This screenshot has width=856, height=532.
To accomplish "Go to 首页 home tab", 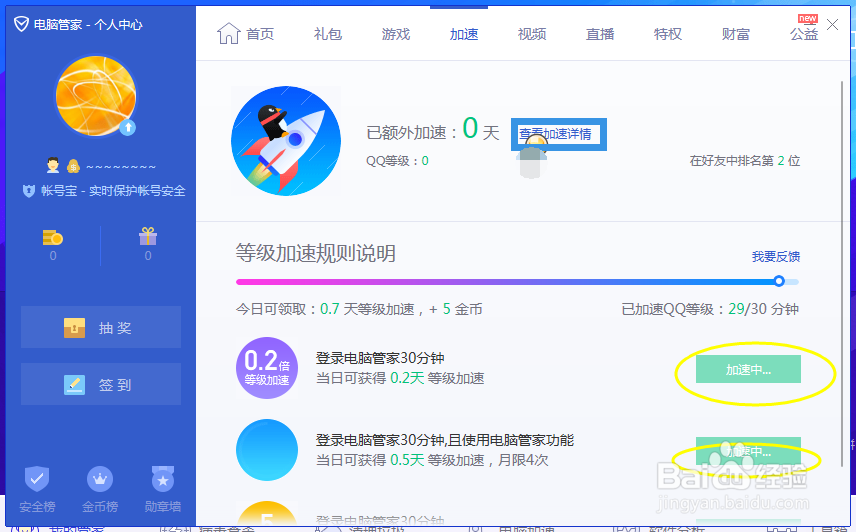I will 246,34.
